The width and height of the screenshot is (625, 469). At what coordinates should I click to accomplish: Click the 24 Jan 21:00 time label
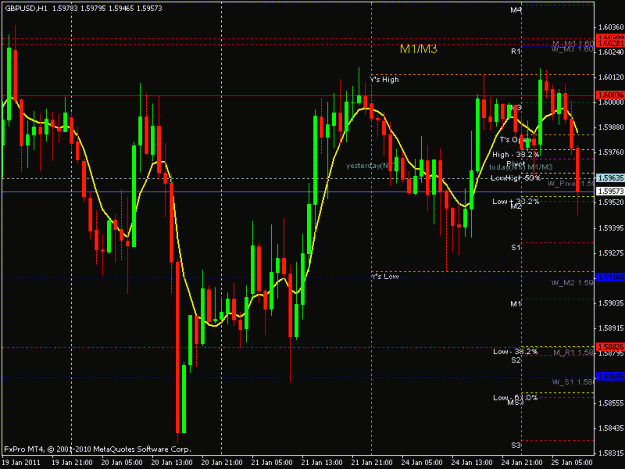click(x=521, y=463)
